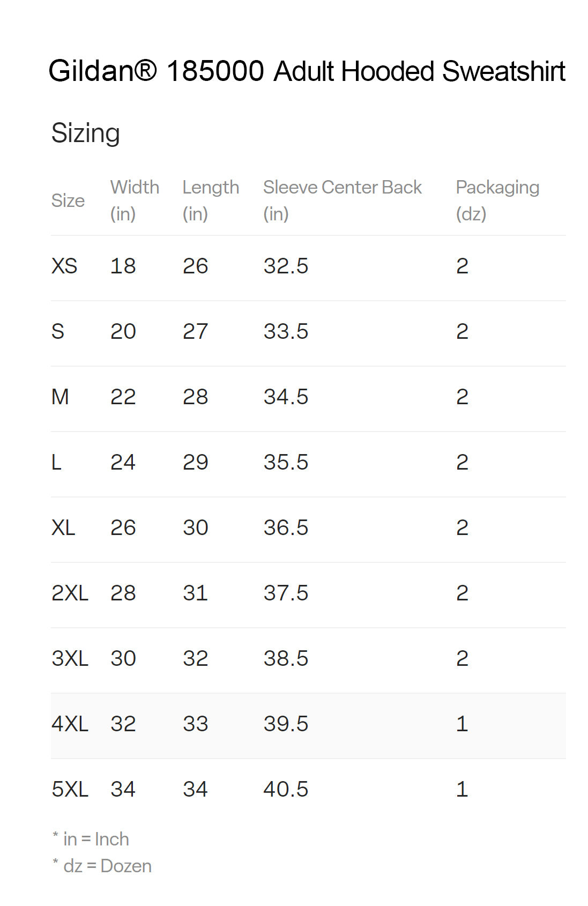Screen dimensions: 588x906
Task: Select the XS size row label
Action: tap(64, 266)
